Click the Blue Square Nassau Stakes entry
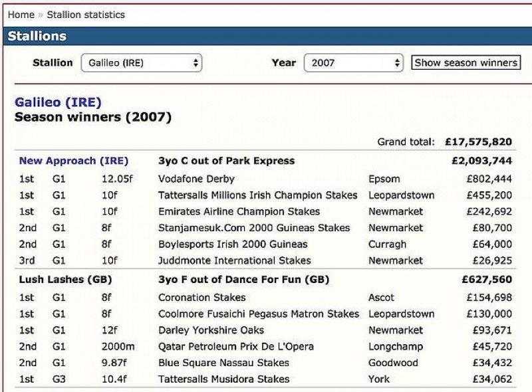This screenshot has height=392, width=532. [223, 363]
